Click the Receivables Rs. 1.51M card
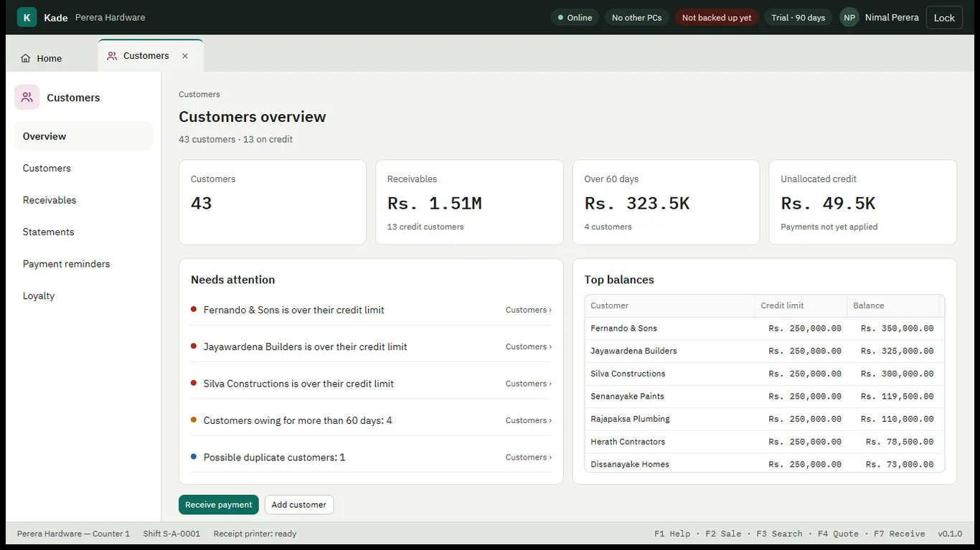Screen dimensions: 980x550 [x=469, y=202]
